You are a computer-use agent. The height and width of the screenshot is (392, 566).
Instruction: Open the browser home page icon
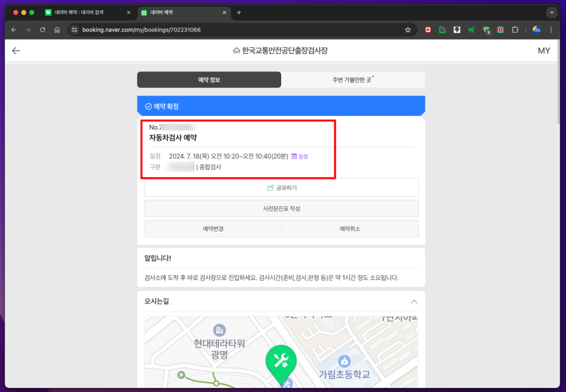click(57, 30)
